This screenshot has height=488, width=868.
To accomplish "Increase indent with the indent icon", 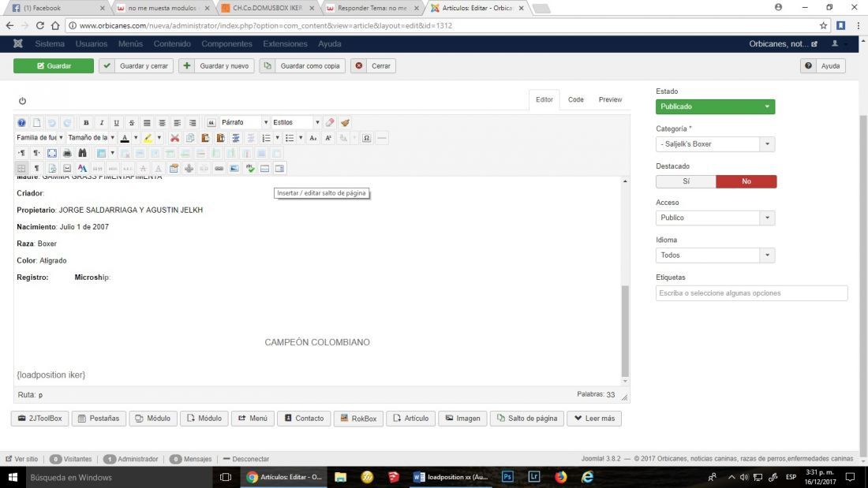I will (x=236, y=138).
